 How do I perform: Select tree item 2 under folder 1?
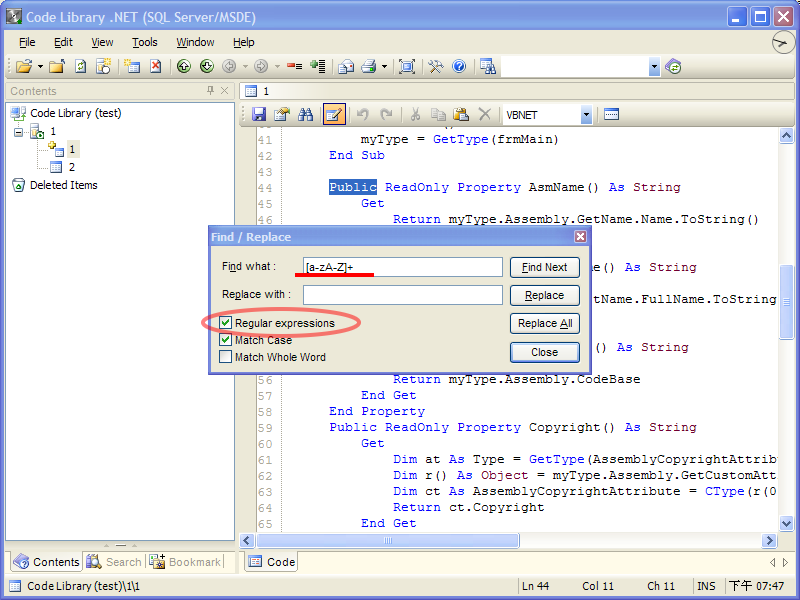click(71, 167)
